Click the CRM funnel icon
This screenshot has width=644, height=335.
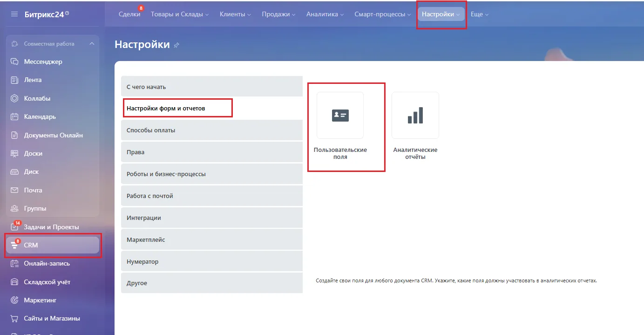pos(14,246)
